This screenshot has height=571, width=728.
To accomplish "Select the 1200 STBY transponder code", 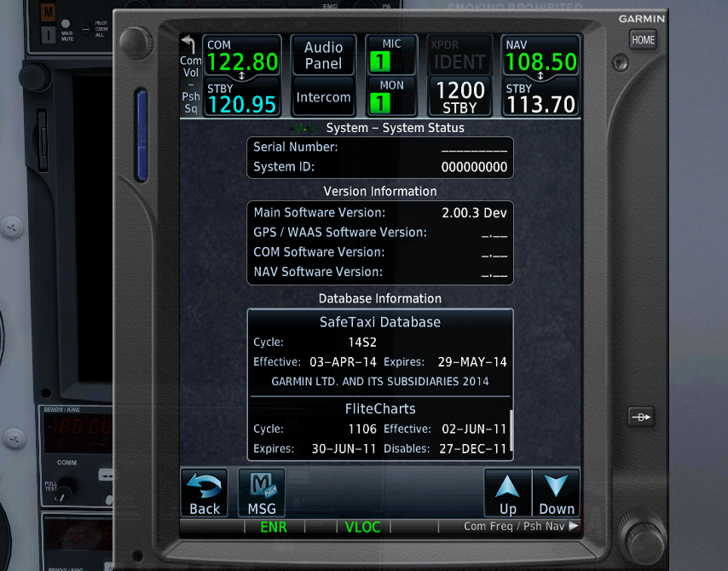I will coord(459,97).
